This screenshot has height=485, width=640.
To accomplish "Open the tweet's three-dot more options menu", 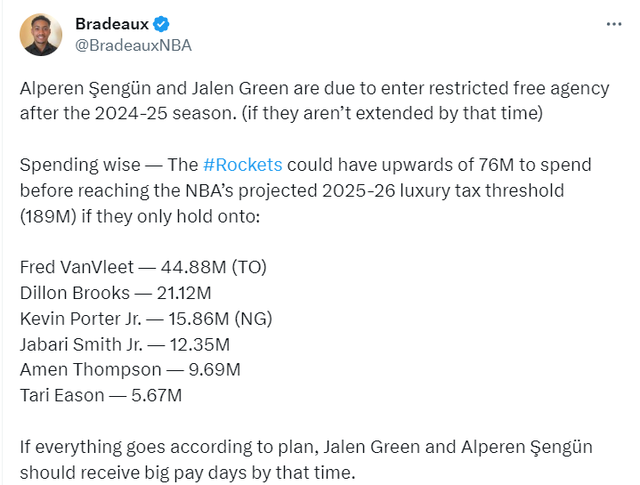I will [613, 24].
